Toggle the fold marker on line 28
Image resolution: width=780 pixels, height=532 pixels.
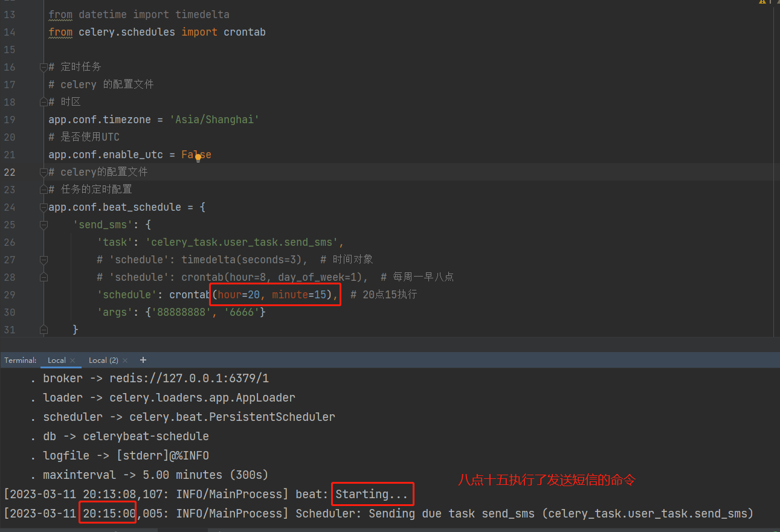coord(43,277)
